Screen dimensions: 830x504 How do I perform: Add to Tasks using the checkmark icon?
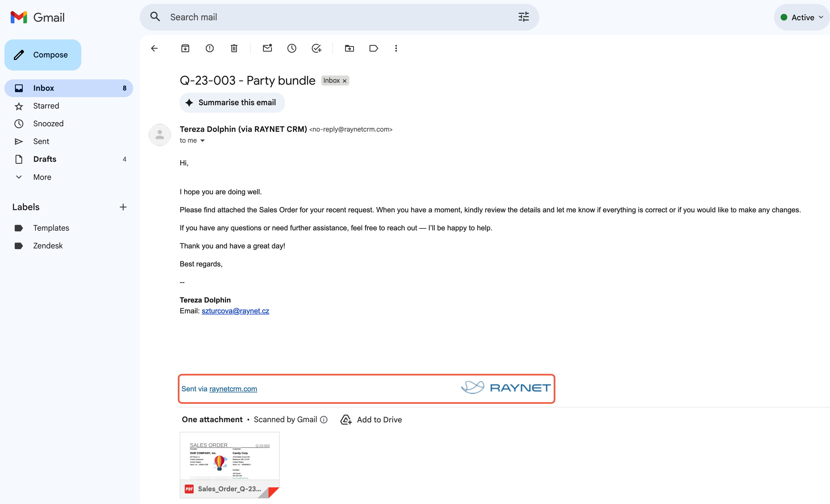point(316,49)
